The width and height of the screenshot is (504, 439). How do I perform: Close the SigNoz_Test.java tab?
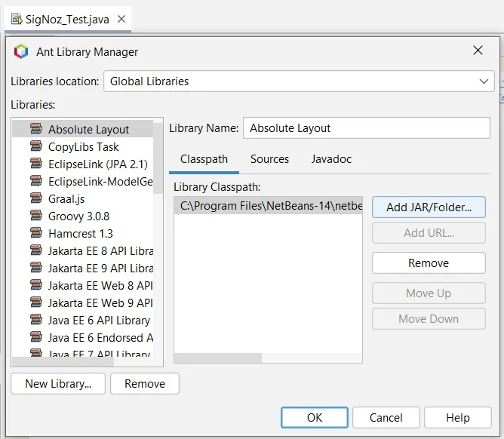(121, 19)
